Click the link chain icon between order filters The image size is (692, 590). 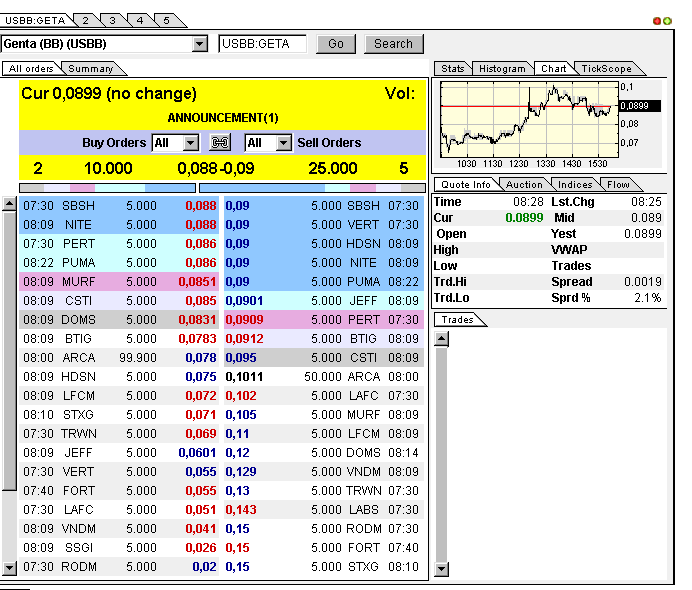219,143
